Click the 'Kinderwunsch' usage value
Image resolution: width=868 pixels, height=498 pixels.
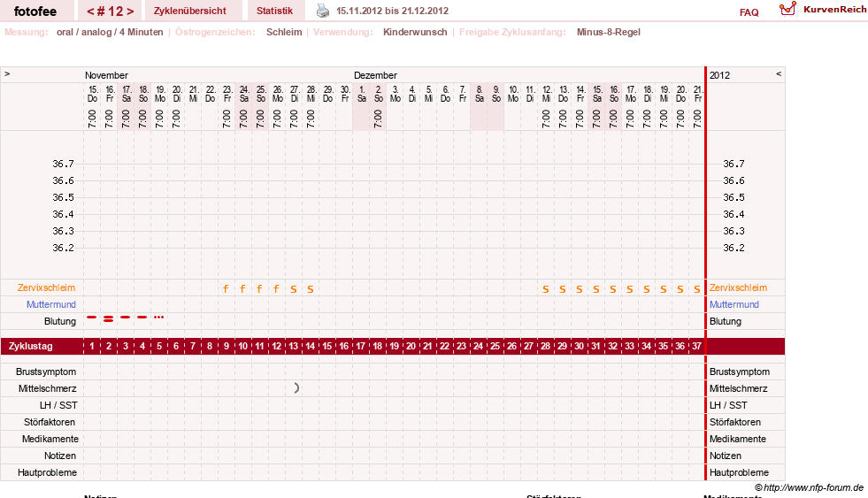click(x=415, y=32)
